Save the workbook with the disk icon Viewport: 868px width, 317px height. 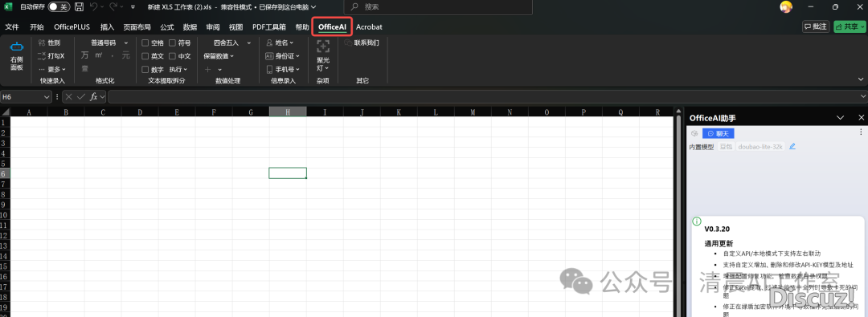click(79, 7)
